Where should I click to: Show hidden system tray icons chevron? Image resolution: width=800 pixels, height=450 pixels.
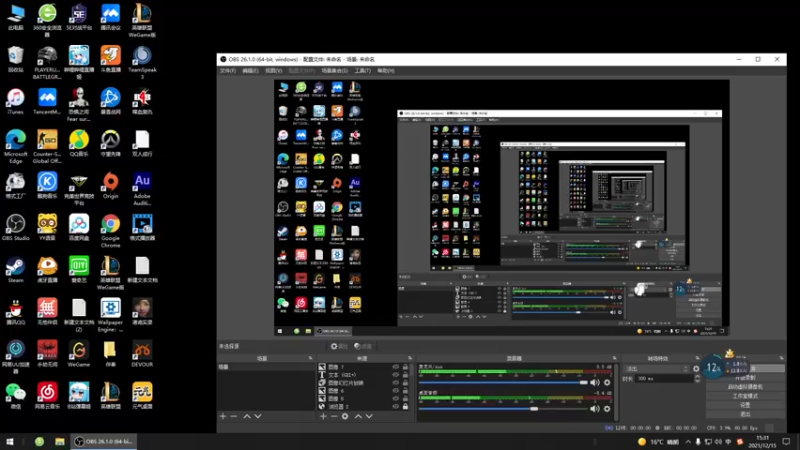tap(688, 442)
